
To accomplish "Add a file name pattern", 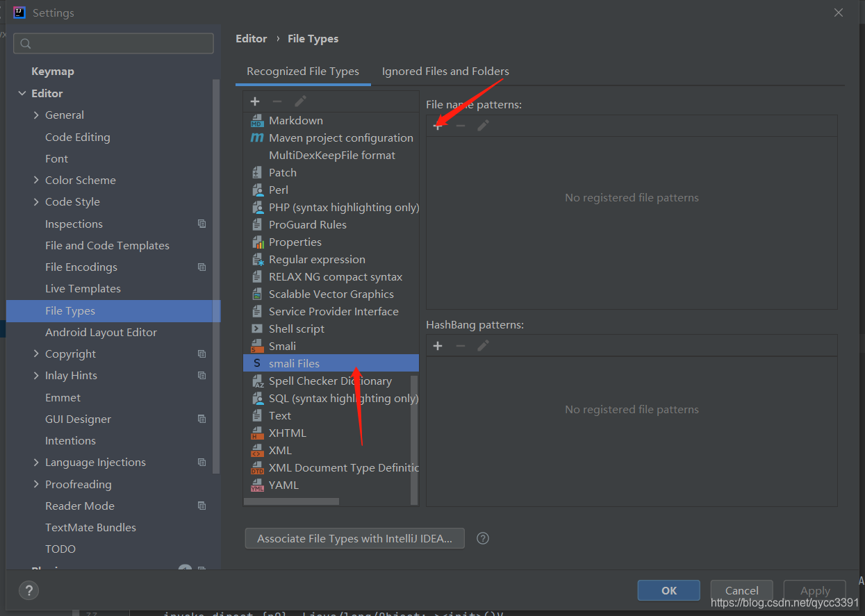I will pyautogui.click(x=438, y=126).
